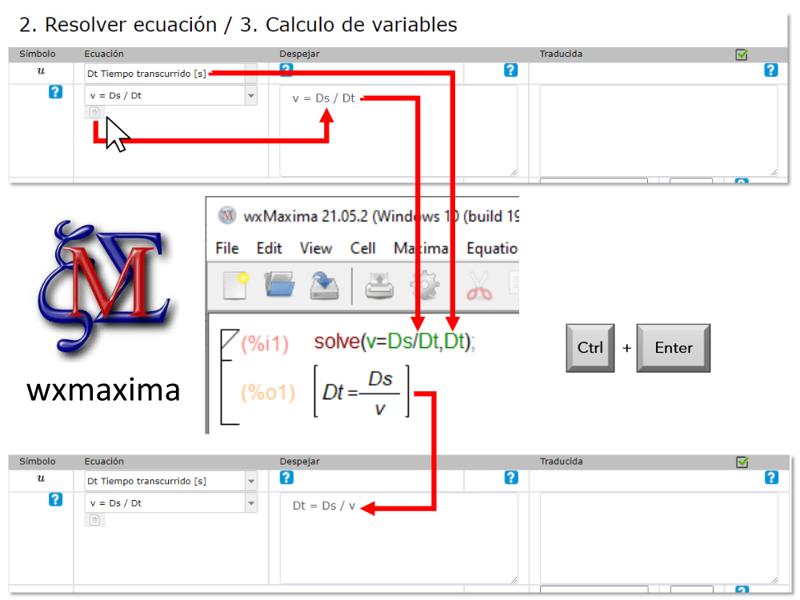Open the Cell menu in wxMaxima

[x=363, y=248]
